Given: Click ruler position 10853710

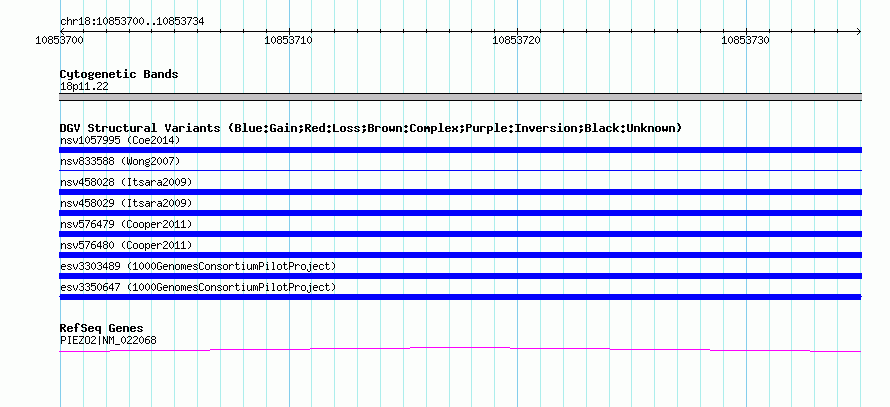Looking at the screenshot, I should click(x=289, y=40).
